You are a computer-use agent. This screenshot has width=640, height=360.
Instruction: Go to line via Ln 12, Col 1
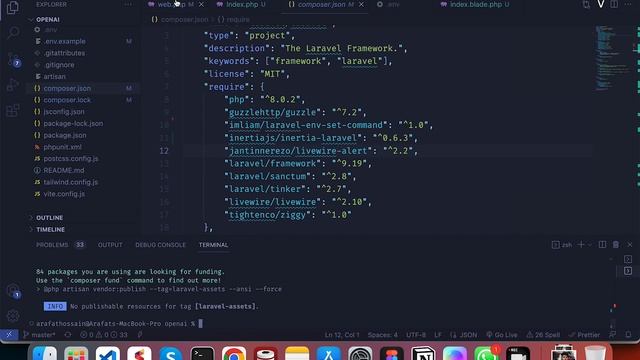(342, 335)
